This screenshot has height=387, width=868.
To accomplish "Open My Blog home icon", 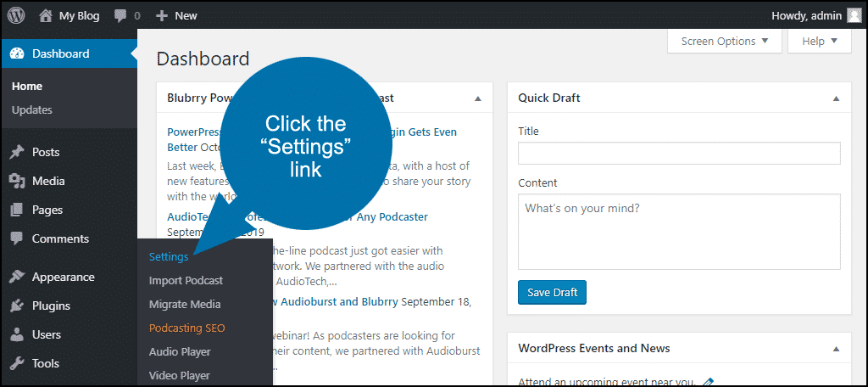I will click(45, 15).
